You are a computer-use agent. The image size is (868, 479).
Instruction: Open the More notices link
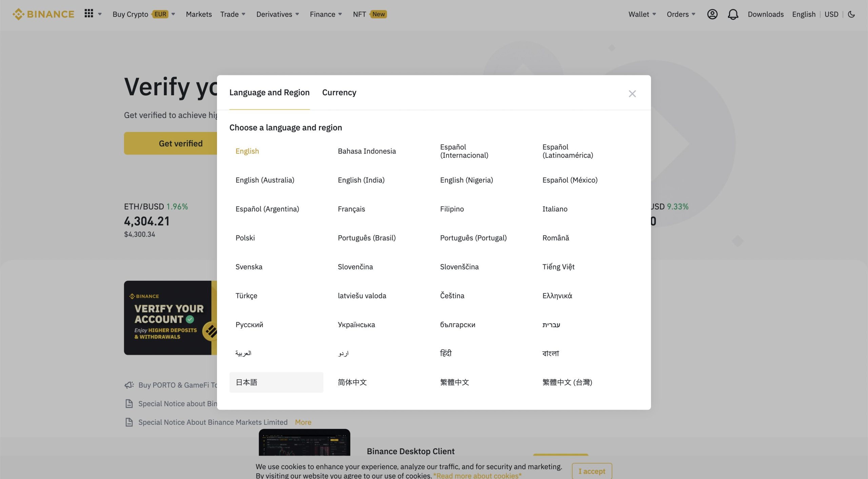[303, 422]
